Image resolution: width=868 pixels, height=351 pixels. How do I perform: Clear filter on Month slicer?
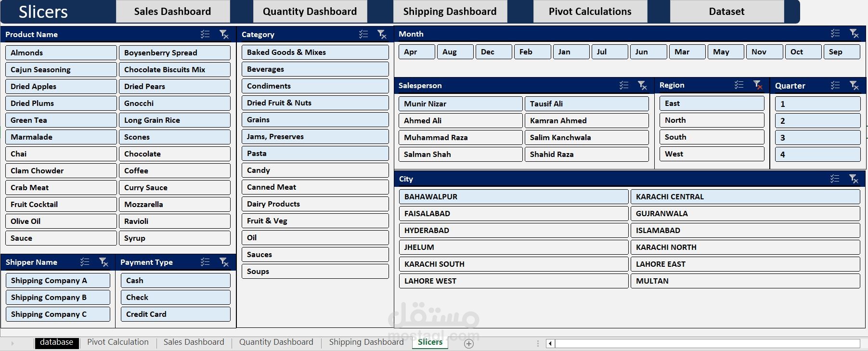[854, 34]
